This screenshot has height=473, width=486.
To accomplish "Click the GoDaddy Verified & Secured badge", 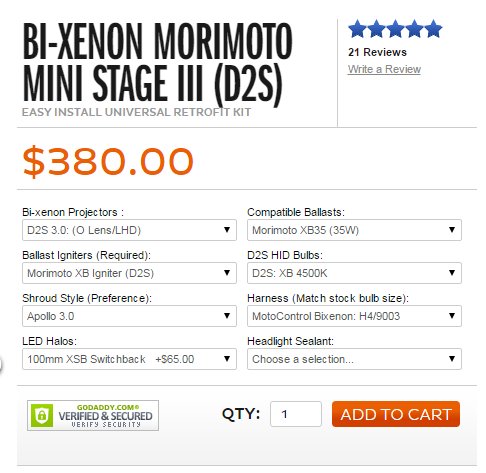I will pyautogui.click(x=93, y=415).
